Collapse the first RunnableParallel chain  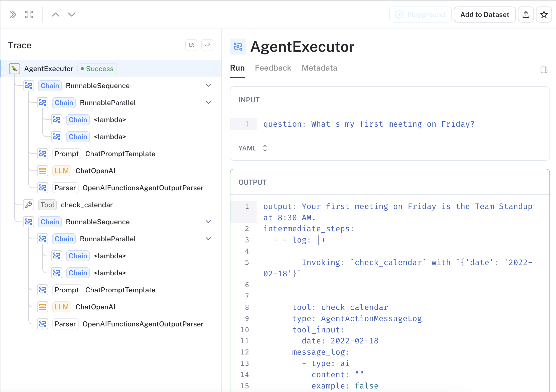[x=208, y=103]
